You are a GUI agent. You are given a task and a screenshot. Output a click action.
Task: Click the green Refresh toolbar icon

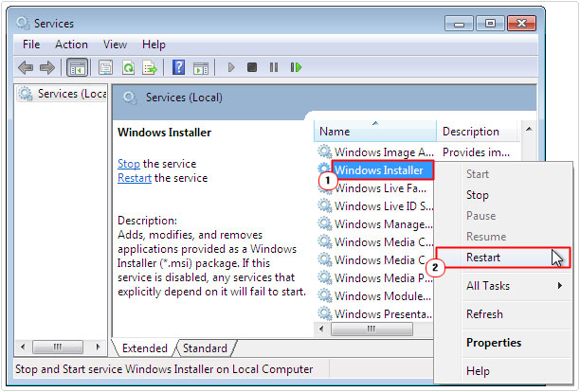pyautogui.click(x=128, y=67)
